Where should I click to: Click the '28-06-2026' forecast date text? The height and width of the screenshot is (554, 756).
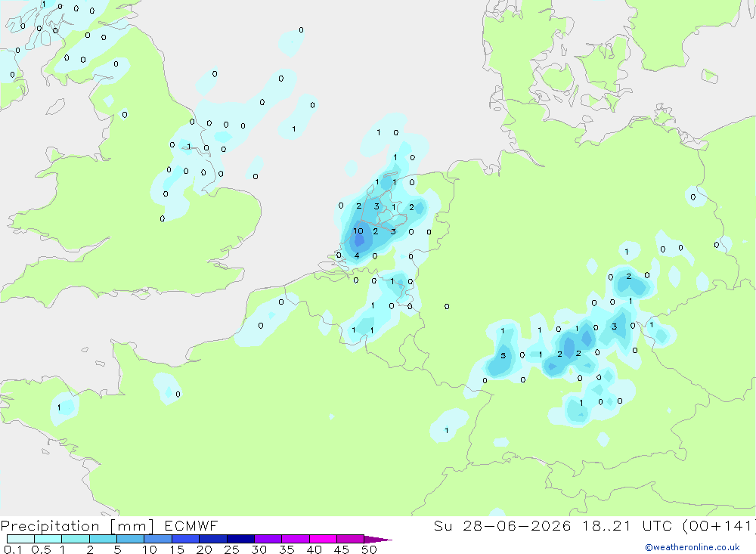(x=517, y=525)
